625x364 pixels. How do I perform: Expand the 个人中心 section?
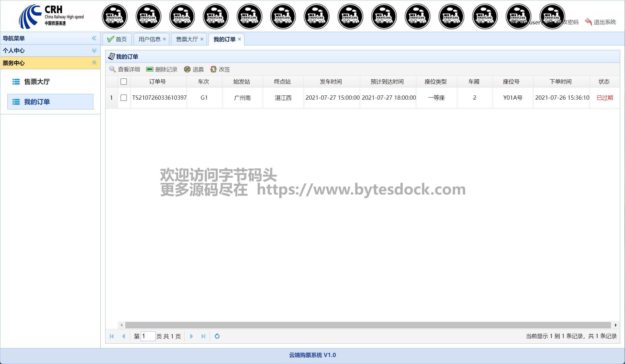tap(94, 50)
